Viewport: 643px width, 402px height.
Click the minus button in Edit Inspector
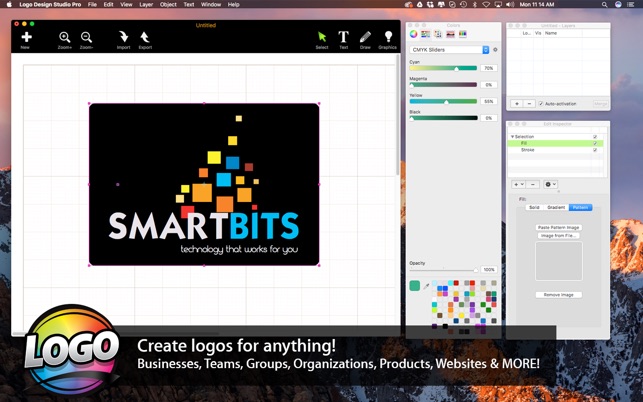click(533, 185)
